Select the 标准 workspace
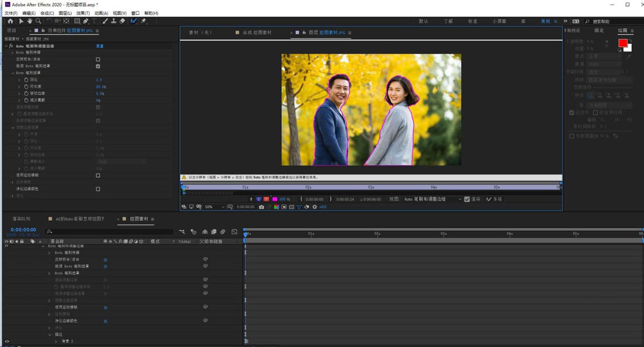The width and height of the screenshot is (644, 347). 473,21
